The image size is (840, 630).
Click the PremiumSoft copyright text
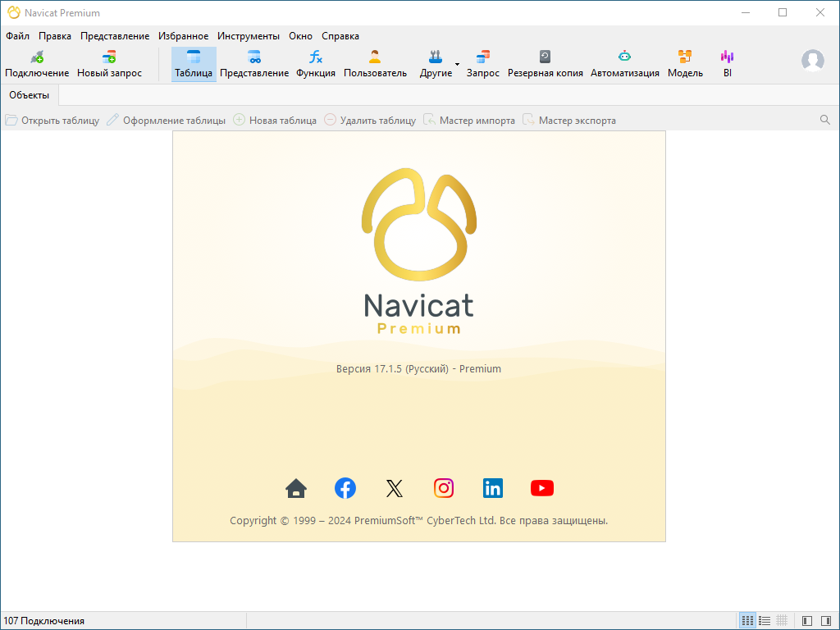tap(419, 521)
